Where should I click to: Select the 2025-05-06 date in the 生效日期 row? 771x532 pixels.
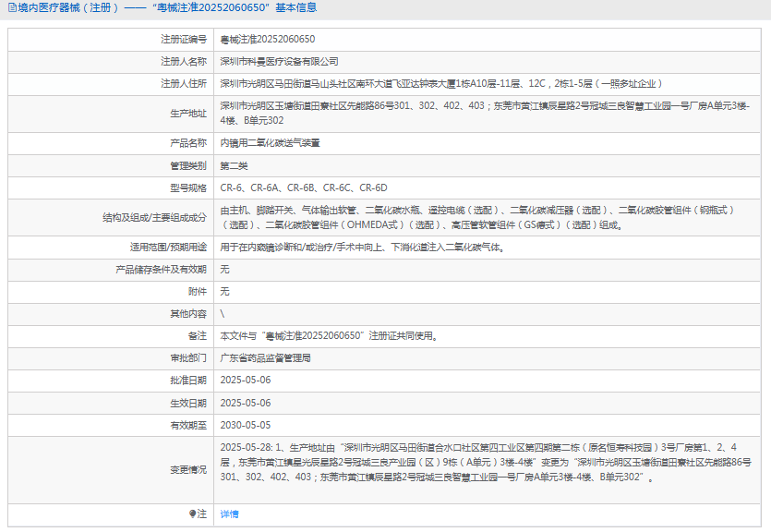coord(246,404)
